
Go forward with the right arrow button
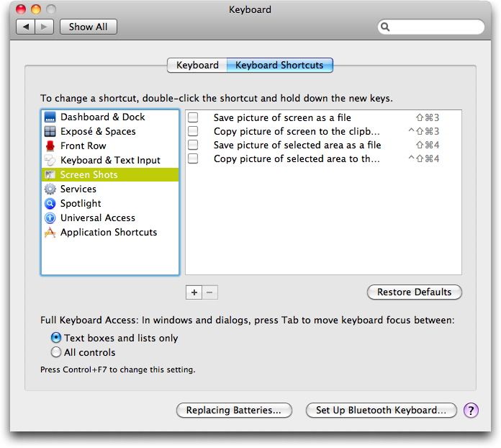[44, 27]
